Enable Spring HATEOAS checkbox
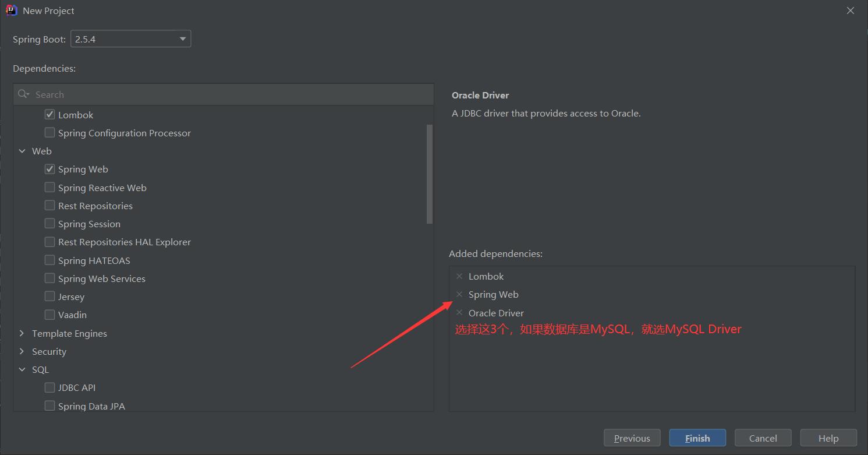The image size is (868, 455). point(49,260)
